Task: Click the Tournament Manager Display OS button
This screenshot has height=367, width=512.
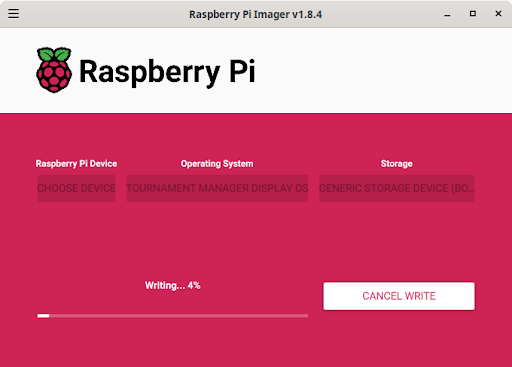Action: pos(217,188)
